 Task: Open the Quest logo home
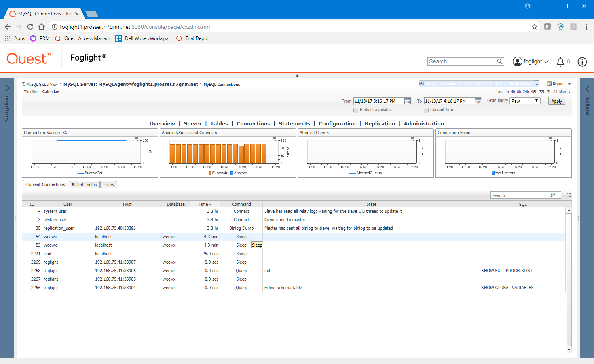tap(29, 59)
